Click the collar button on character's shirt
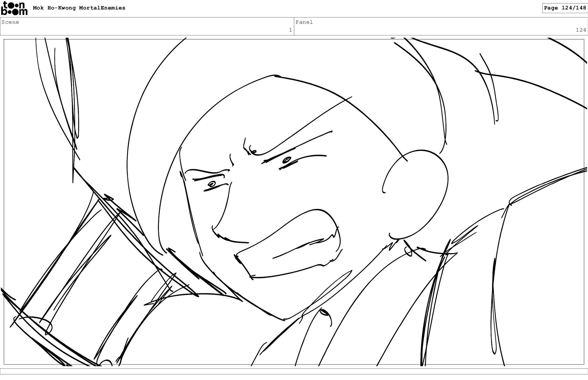 click(324, 312)
